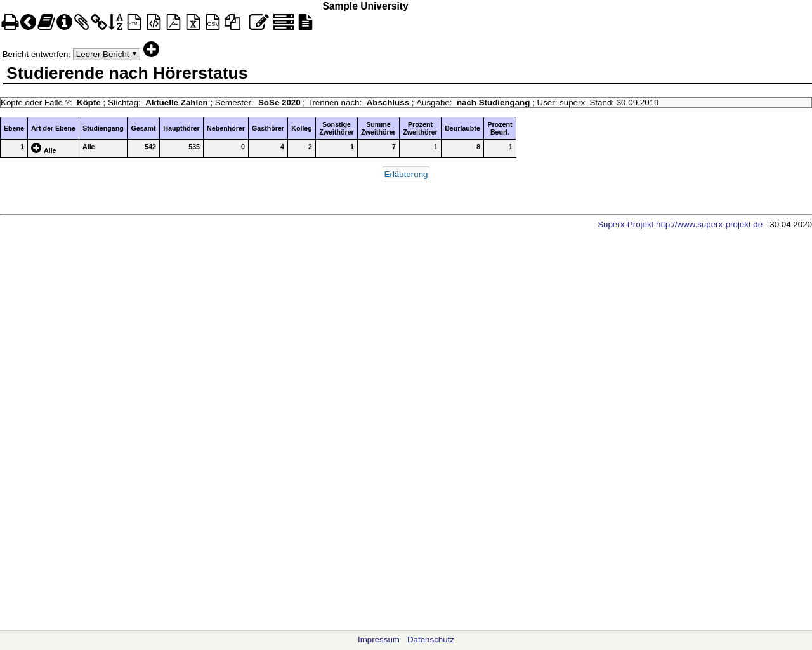Export report as HTML file
Viewport: 812px width, 650px height.
pyautogui.click(x=134, y=22)
